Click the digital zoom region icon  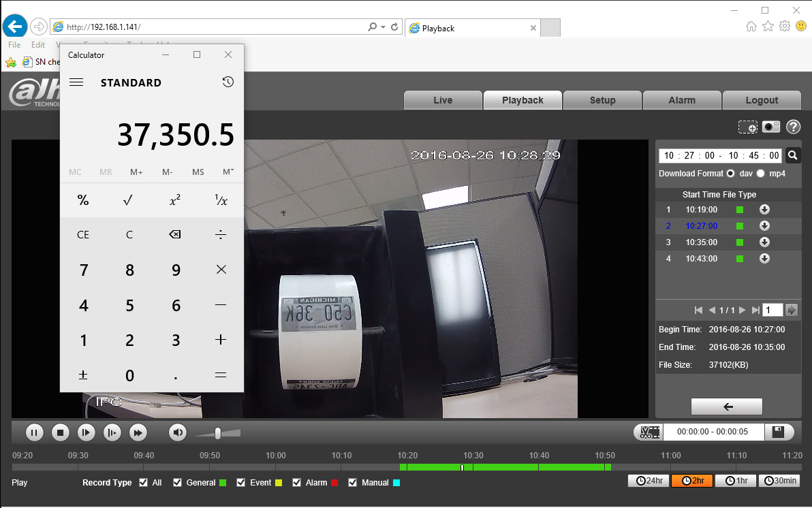[748, 127]
